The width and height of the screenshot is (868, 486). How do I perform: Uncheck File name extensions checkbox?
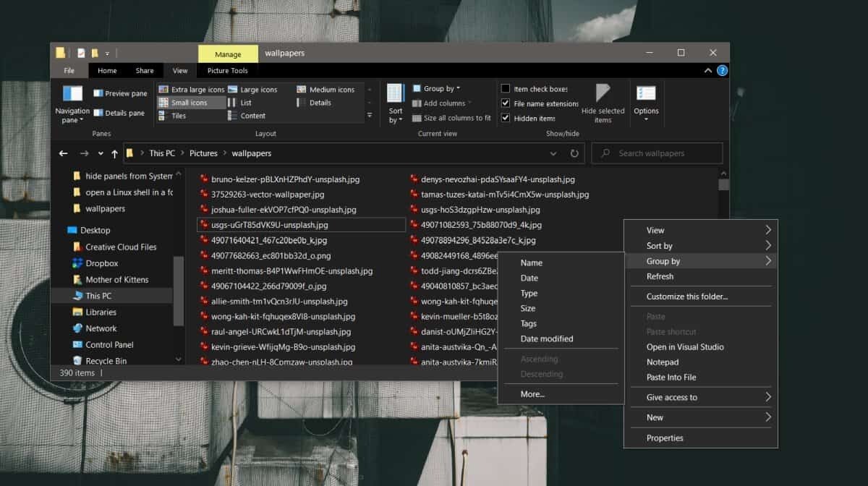506,103
